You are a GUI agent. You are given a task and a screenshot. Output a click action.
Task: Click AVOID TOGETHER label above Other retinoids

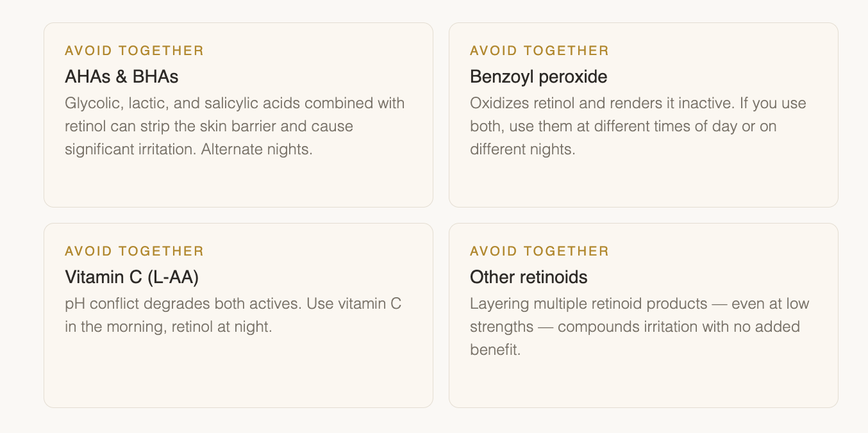[539, 251]
